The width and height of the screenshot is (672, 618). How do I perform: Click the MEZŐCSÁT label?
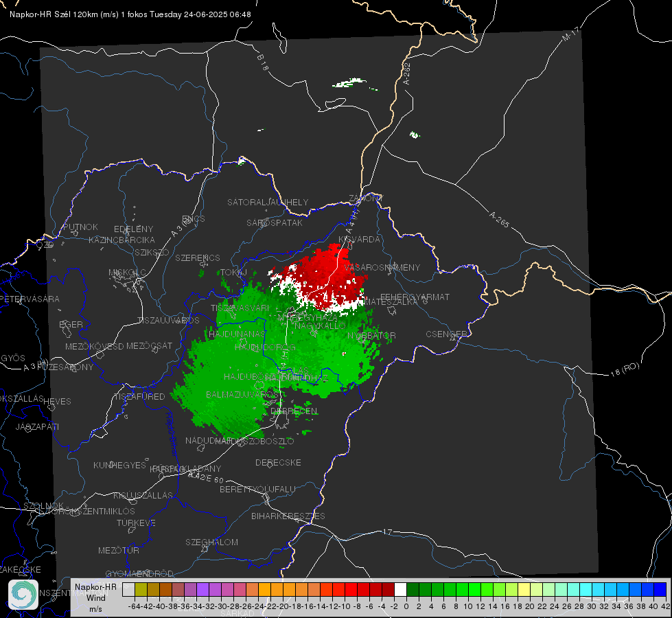tap(149, 345)
